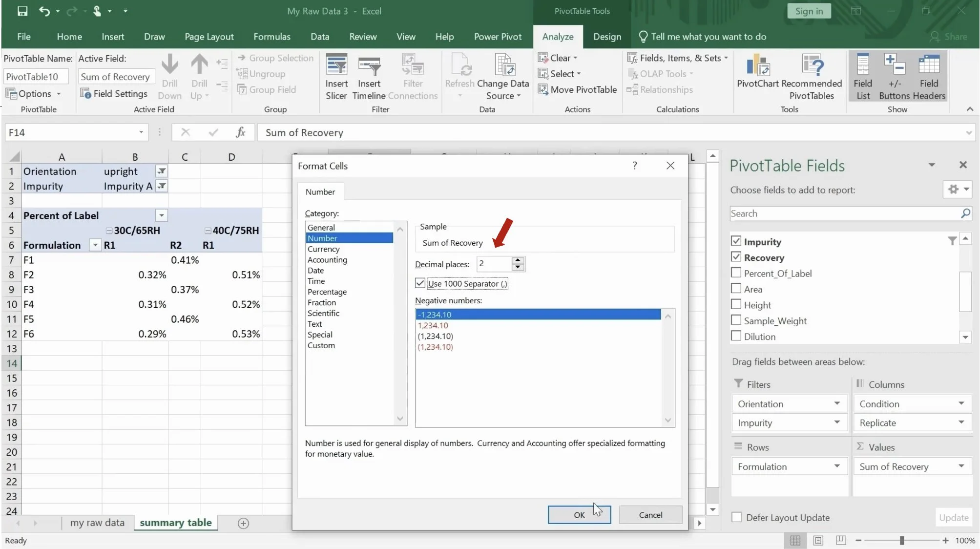Uncheck Use 1000 Separator checkbox
Viewport: 980px width, 549px height.
point(420,283)
